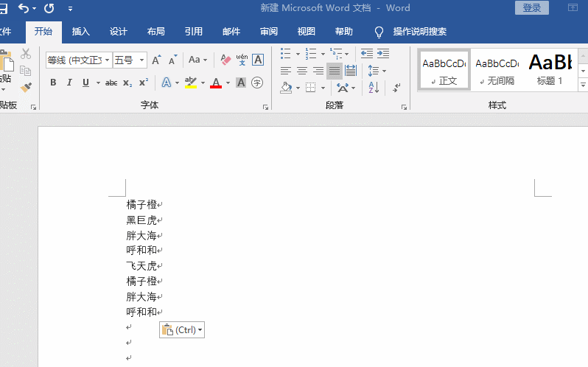Switch to the 布局 tab
Viewport: 588px width, 367px height.
click(156, 32)
